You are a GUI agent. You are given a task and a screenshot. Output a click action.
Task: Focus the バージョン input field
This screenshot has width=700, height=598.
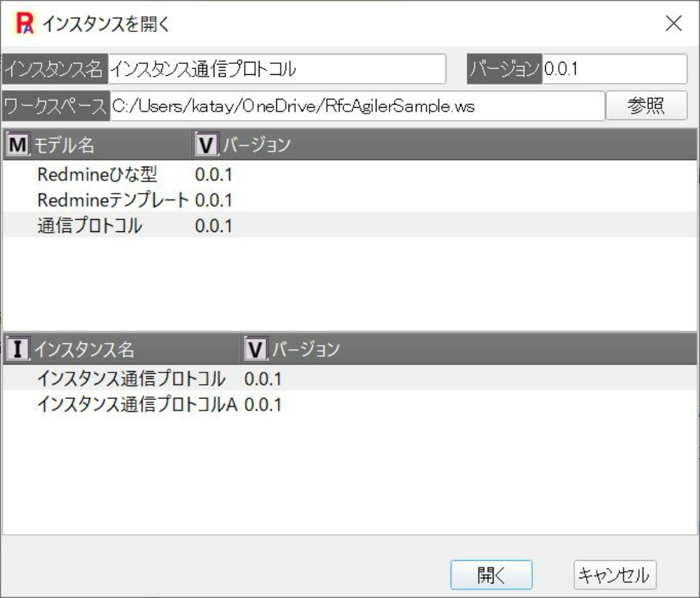coord(613,69)
